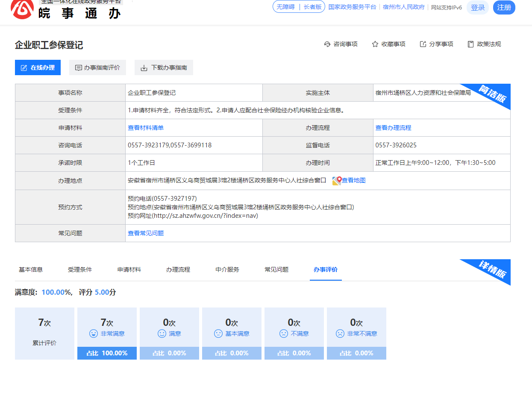The width and height of the screenshot is (532, 410).
Task: Open the 中介服务 tab
Action: click(x=227, y=269)
